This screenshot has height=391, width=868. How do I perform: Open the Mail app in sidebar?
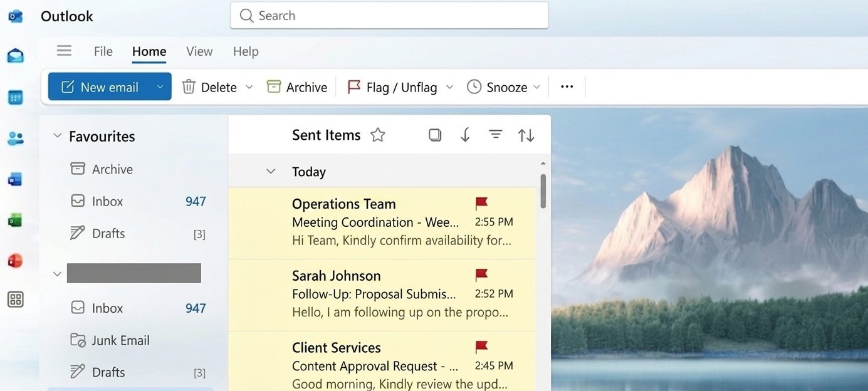16,56
